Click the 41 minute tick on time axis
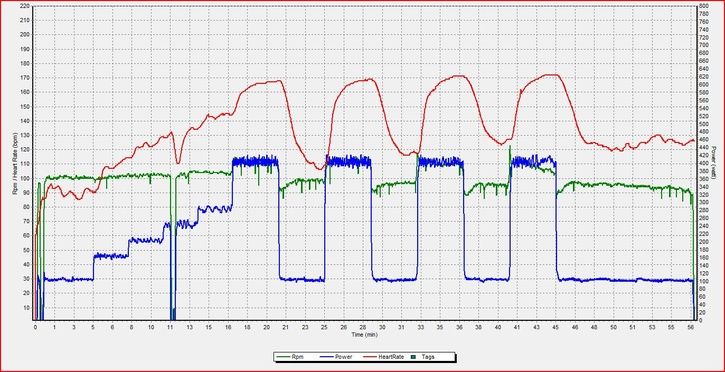The width and height of the screenshot is (725, 372). click(517, 327)
